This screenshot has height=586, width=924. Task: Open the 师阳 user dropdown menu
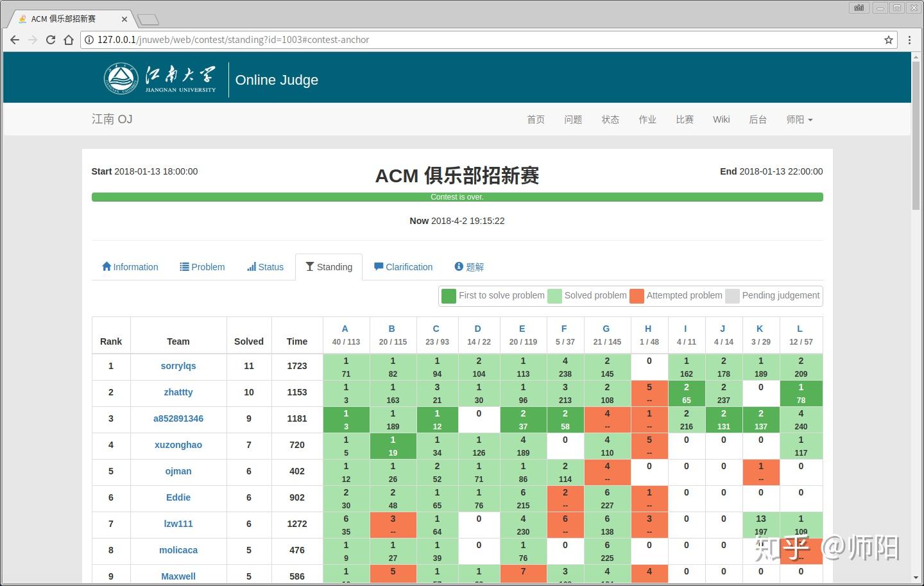pos(799,119)
